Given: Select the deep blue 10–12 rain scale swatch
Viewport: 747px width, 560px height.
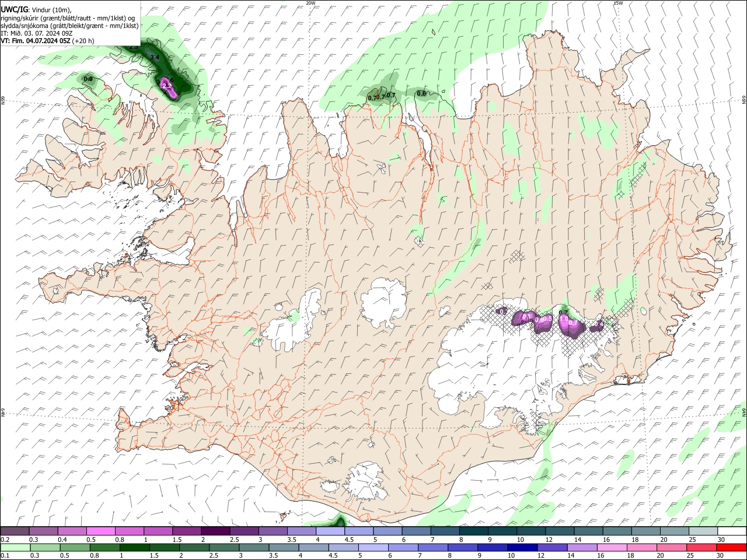Looking at the screenshot, I should [x=521, y=547].
